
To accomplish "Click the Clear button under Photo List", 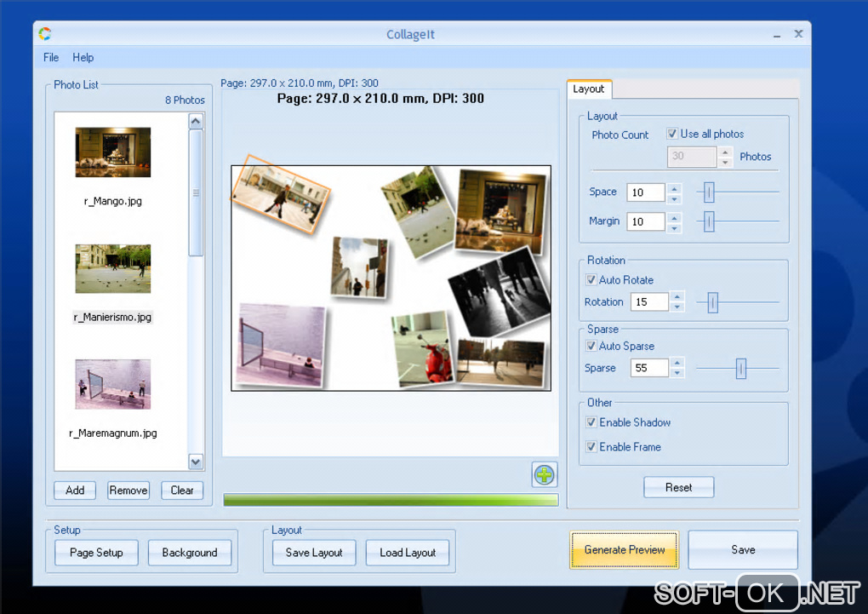I will tap(182, 491).
